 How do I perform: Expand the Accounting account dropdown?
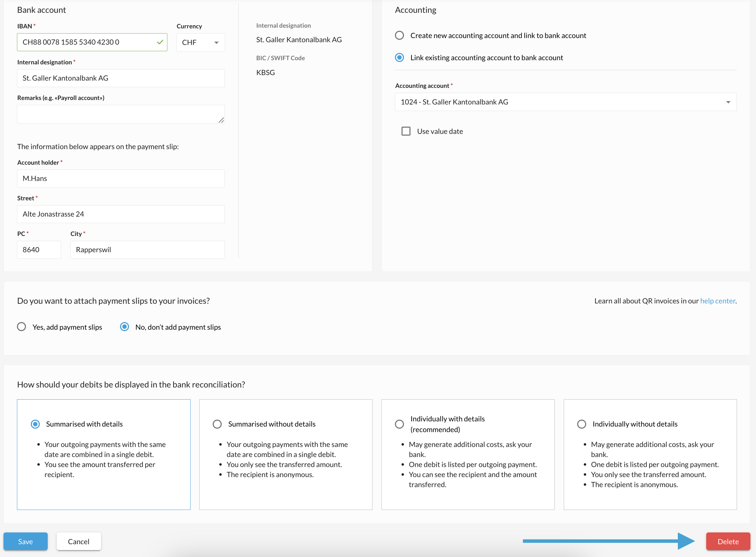click(x=566, y=102)
